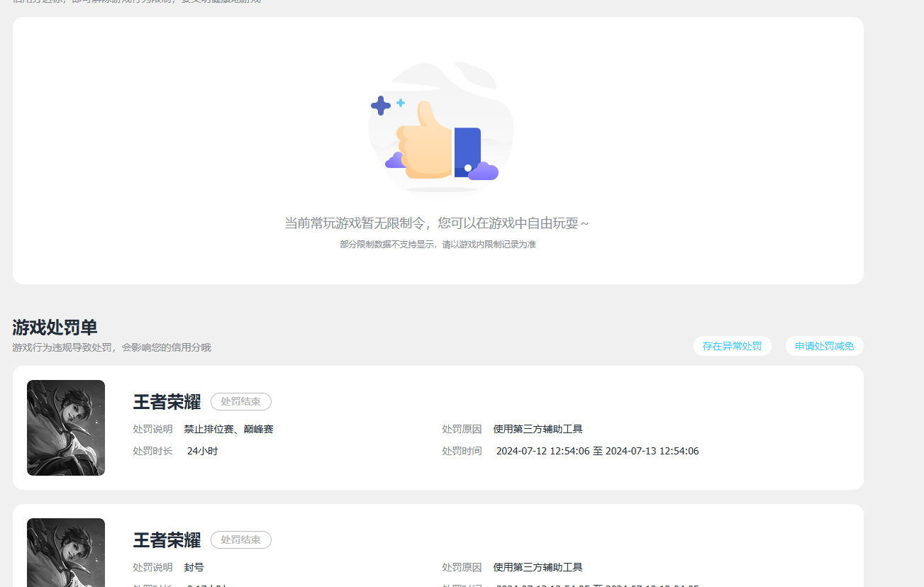924x587 pixels.
Task: Click the 存在异常处罚 button
Action: 732,346
